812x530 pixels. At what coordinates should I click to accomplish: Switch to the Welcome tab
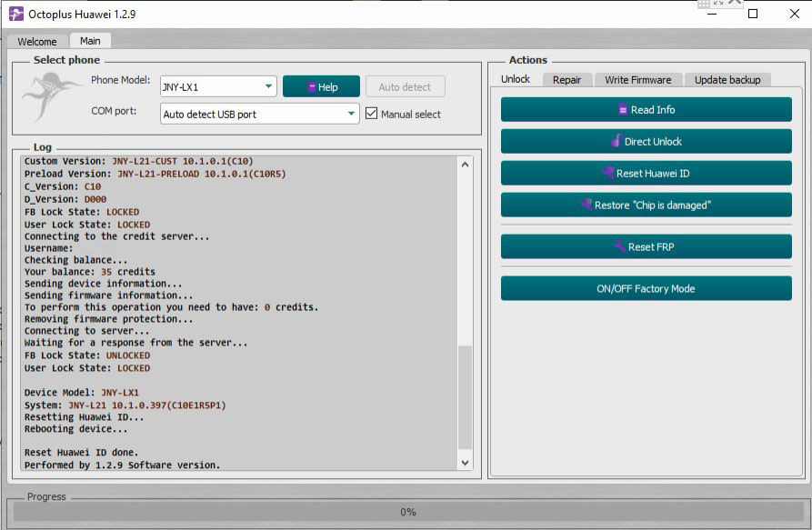pos(36,42)
